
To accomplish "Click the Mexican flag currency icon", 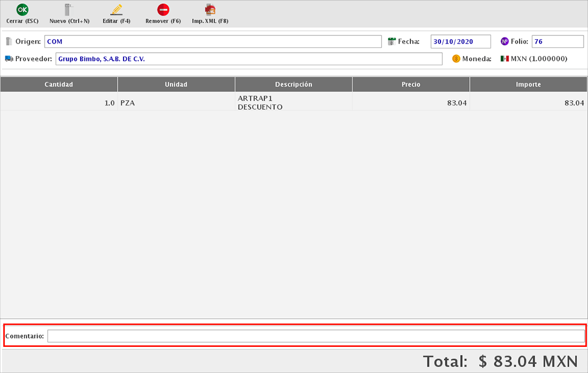I will [x=504, y=59].
